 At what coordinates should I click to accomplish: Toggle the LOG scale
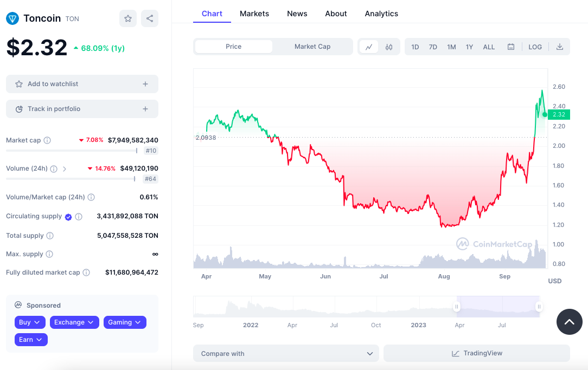(535, 47)
